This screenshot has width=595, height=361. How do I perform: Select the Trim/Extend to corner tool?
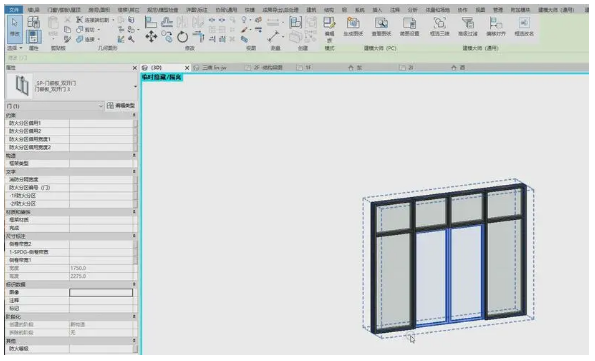point(198,37)
